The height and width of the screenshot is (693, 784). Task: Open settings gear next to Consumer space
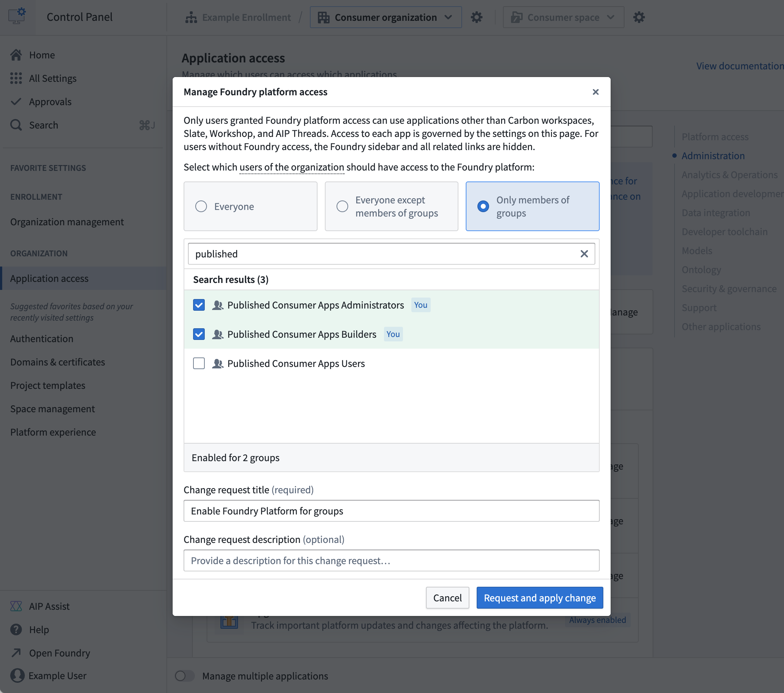pos(639,17)
